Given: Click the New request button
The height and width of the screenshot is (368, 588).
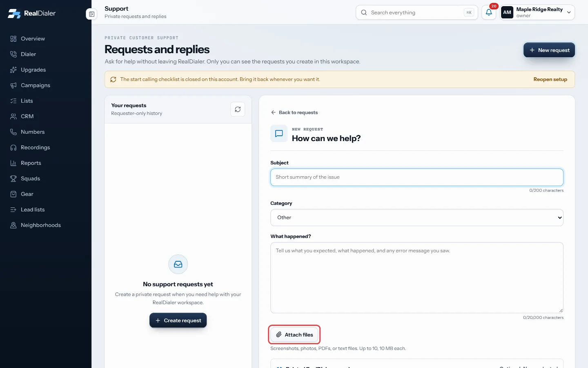Looking at the screenshot, I should click(549, 50).
